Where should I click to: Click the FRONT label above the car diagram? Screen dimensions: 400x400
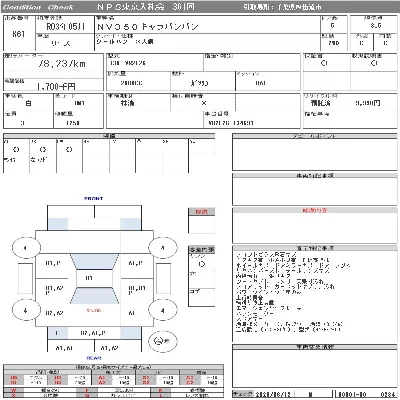point(94,198)
